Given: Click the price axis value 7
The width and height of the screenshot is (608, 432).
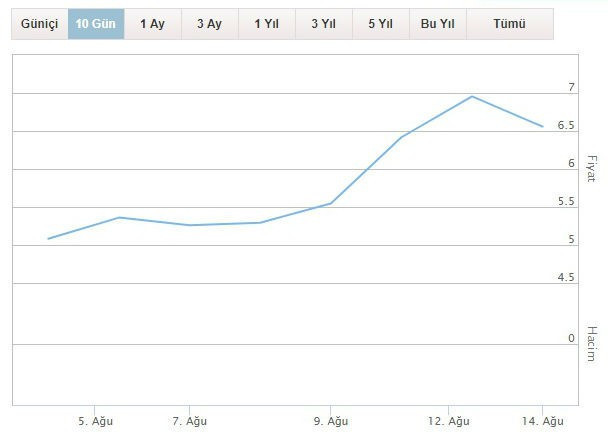Looking at the screenshot, I should (x=571, y=87).
